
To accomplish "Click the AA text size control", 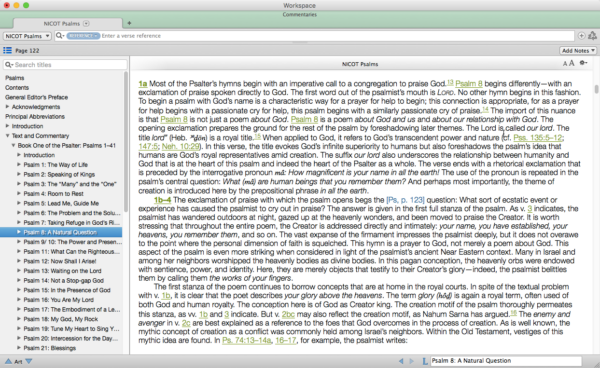I will point(568,64).
